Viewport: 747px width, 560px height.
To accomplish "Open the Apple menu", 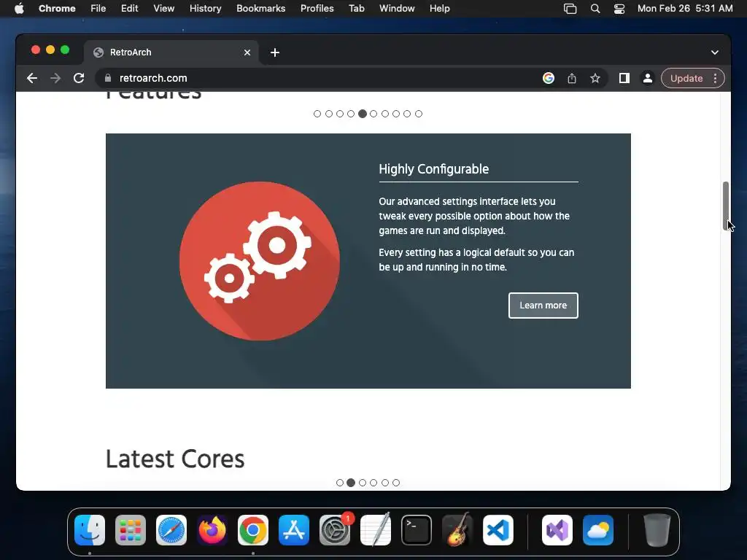I will click(x=19, y=9).
